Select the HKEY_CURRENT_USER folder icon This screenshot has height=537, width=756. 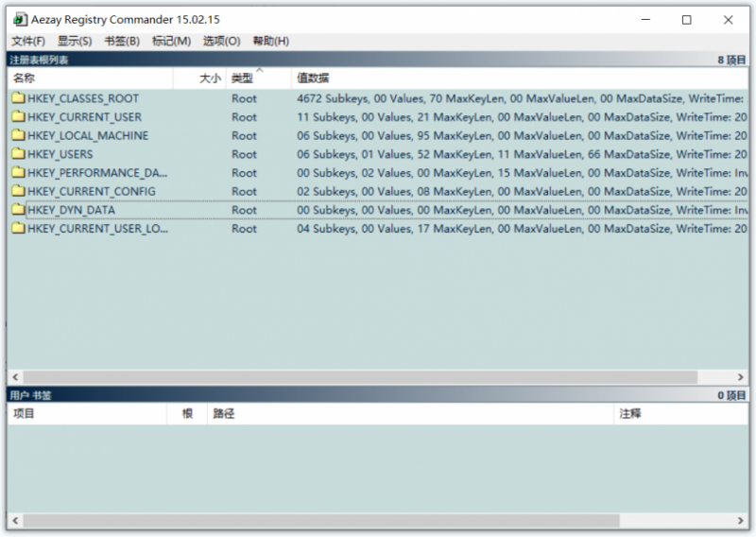click(x=18, y=117)
